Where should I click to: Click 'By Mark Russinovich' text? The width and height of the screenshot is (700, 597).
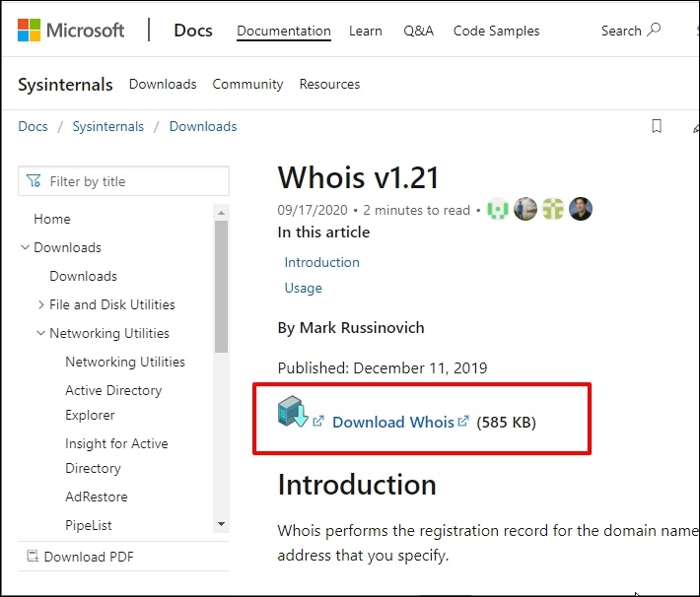(x=351, y=327)
